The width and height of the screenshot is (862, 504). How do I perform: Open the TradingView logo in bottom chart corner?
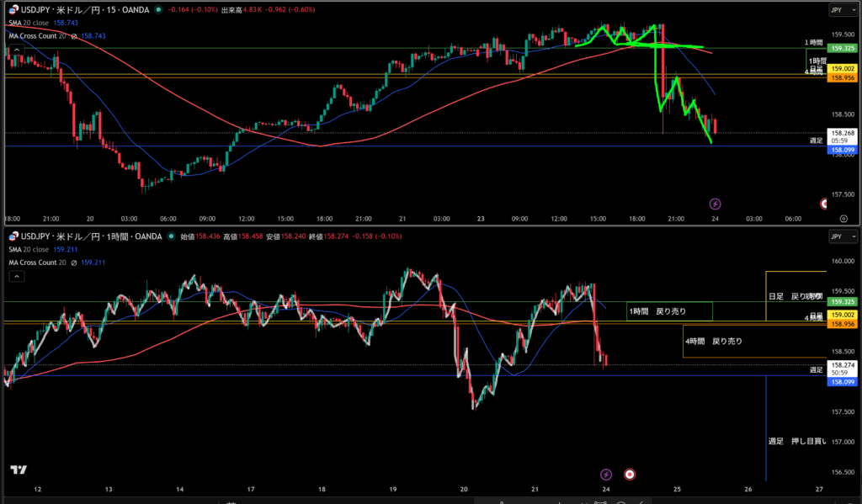coord(18,470)
